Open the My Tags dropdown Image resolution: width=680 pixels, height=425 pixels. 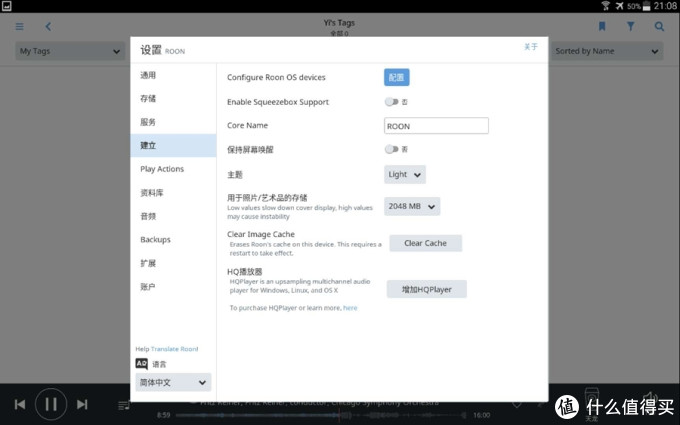click(x=70, y=51)
